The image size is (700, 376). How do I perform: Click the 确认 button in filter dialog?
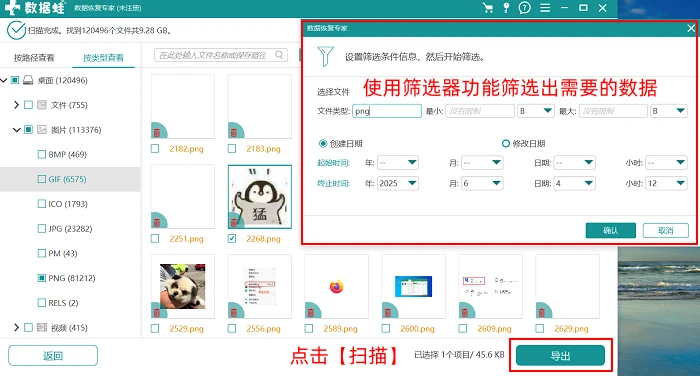point(610,230)
